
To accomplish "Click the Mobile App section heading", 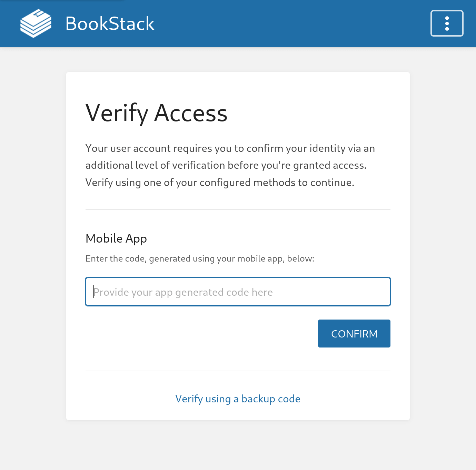I will click(x=116, y=238).
